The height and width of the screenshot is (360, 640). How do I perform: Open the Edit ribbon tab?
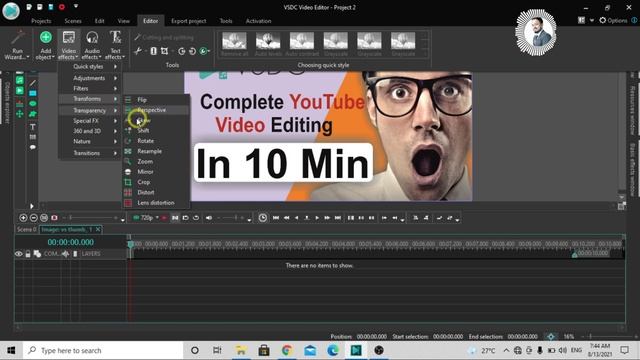point(100,21)
